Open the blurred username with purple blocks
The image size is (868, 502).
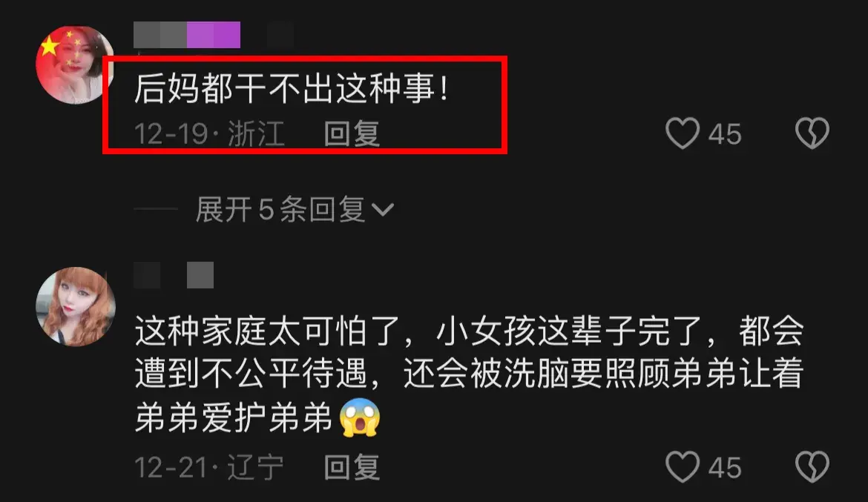pyautogui.click(x=187, y=35)
